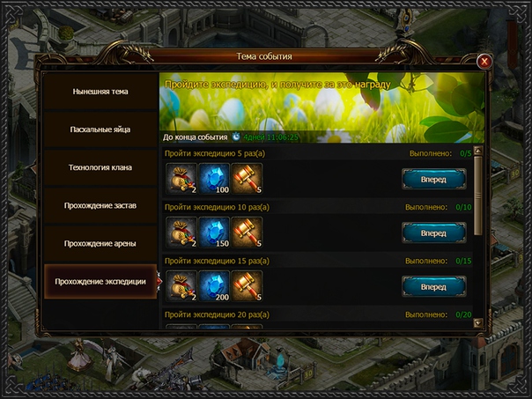Image resolution: width=532 pixels, height=399 pixels.
Task: Click Вперед for 5 expeditions task
Action: point(434,179)
